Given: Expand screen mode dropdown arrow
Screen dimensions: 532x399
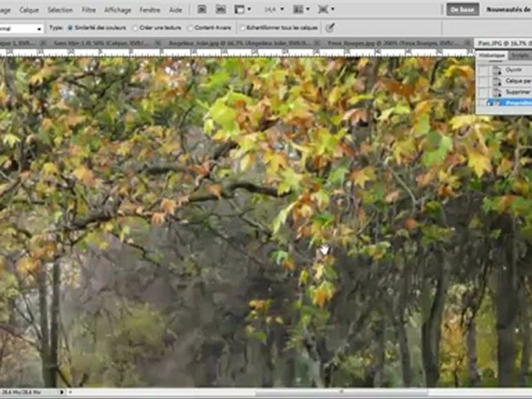Looking at the screenshot, I should coord(332,9).
